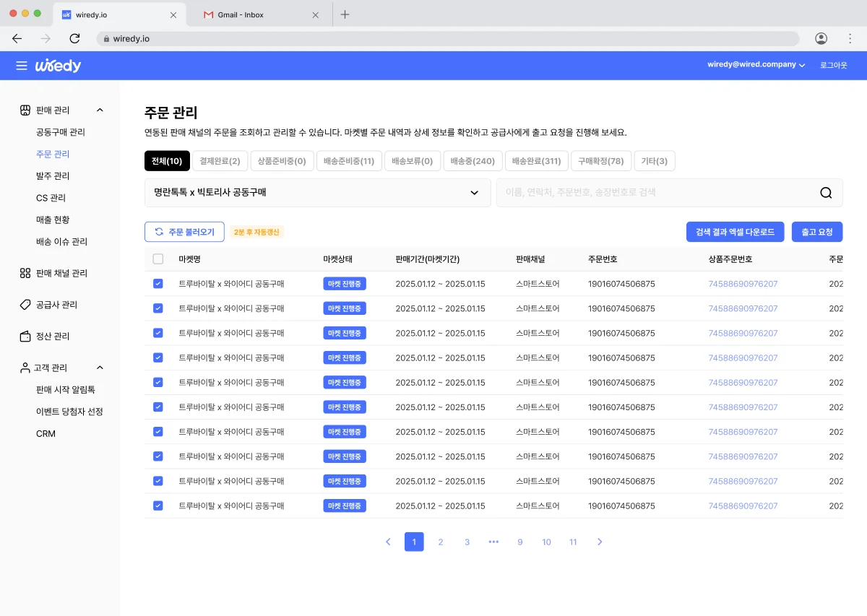Collapse the 판매 관리 section chevron
The image size is (867, 616).
(100, 110)
